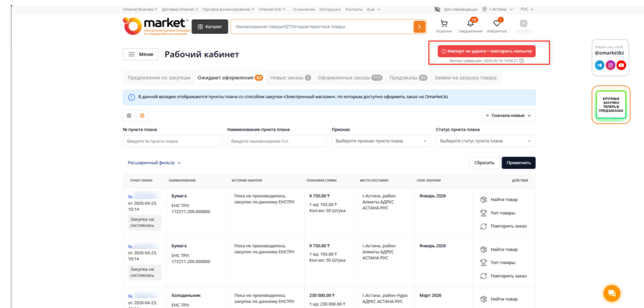Open Контакты link
This screenshot has height=308, width=644.
click(x=354, y=9)
